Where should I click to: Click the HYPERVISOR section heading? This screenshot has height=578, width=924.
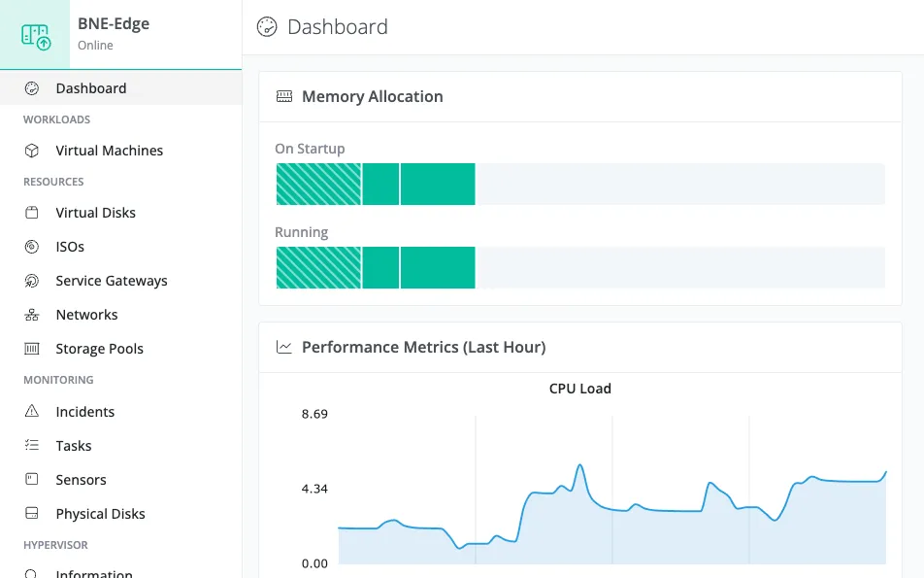[55, 545]
